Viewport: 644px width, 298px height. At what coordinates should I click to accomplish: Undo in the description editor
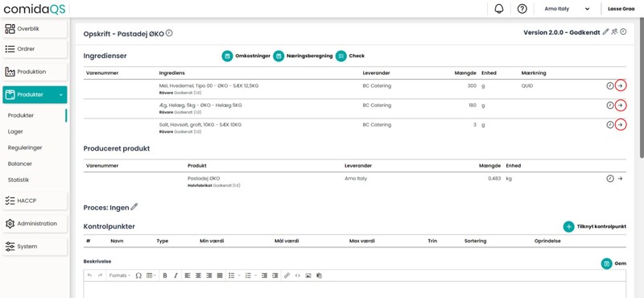89,275
